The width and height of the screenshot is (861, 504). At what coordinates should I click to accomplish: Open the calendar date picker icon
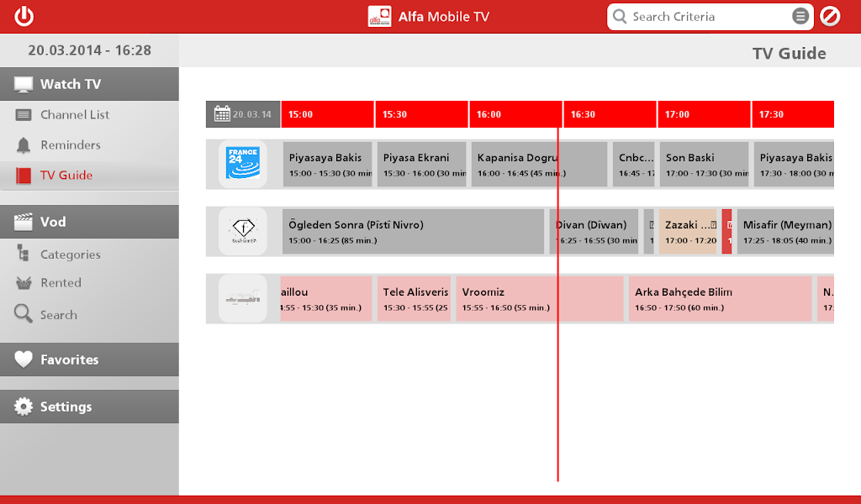pyautogui.click(x=222, y=114)
